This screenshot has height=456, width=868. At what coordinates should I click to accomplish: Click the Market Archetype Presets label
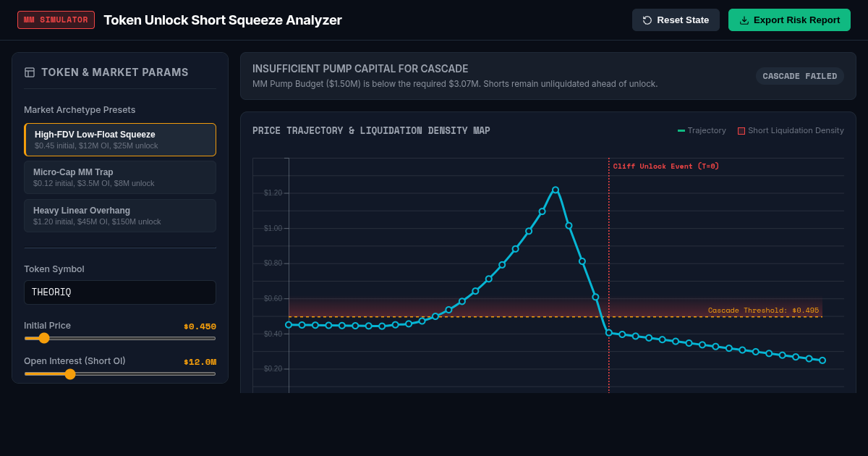[x=80, y=110]
